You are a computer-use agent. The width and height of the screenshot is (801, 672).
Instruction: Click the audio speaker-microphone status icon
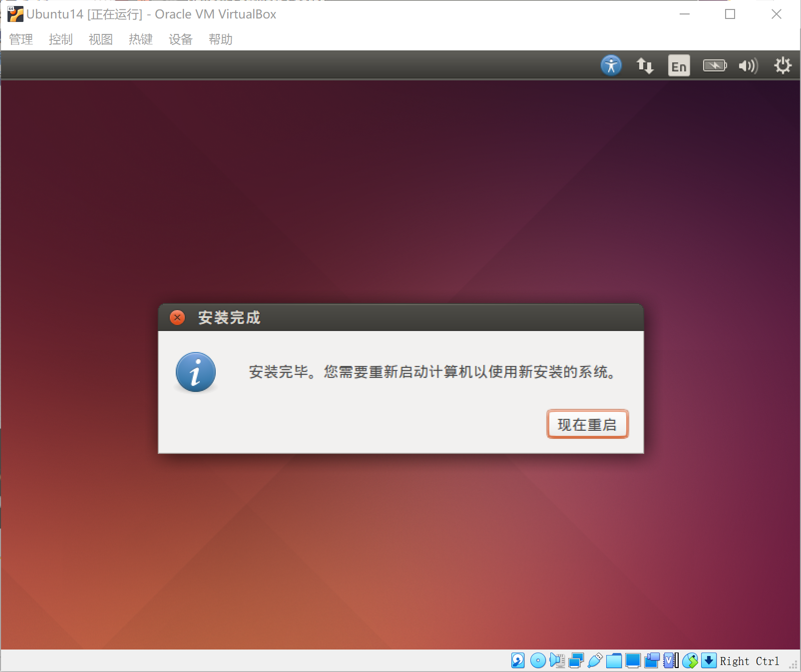coord(557,661)
